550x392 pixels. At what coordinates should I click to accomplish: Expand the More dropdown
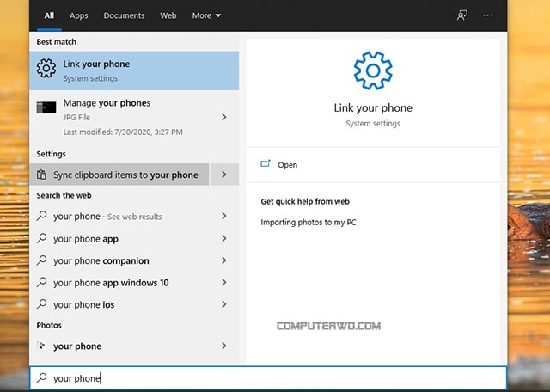click(206, 15)
